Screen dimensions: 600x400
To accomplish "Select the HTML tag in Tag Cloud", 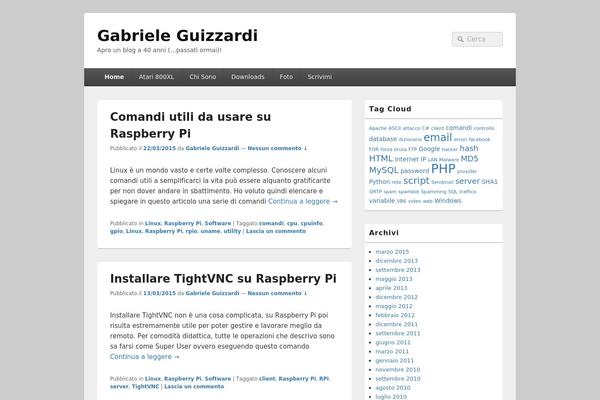I will (381, 158).
